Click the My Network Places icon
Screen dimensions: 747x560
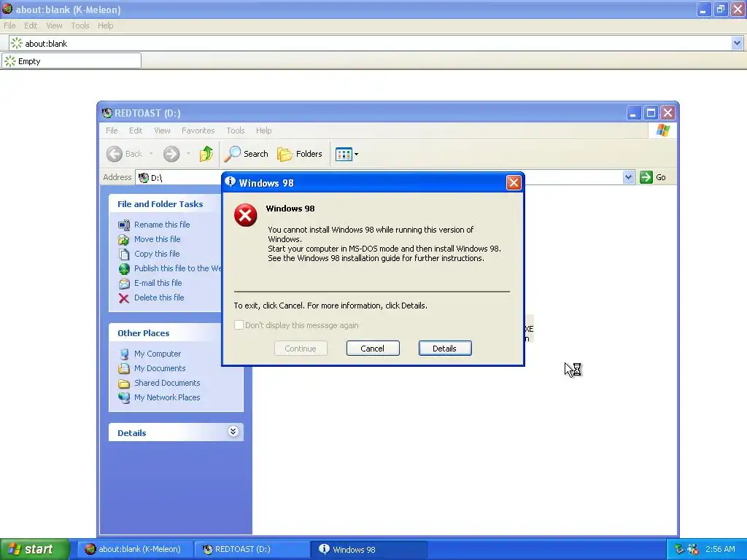coord(124,398)
